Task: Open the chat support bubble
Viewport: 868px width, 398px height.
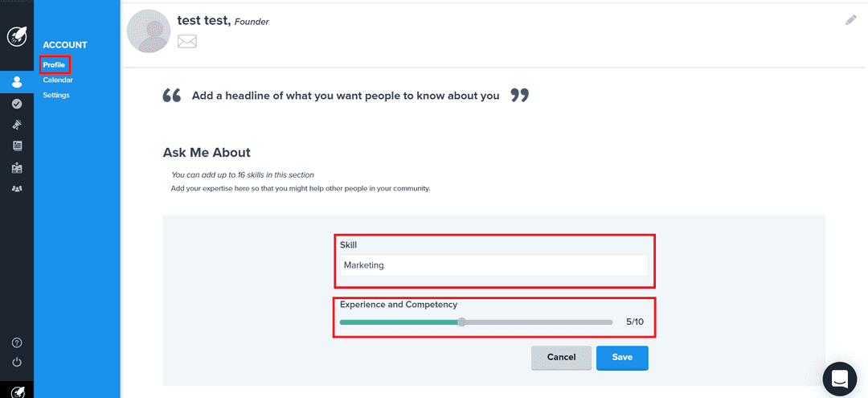Action: click(x=840, y=379)
